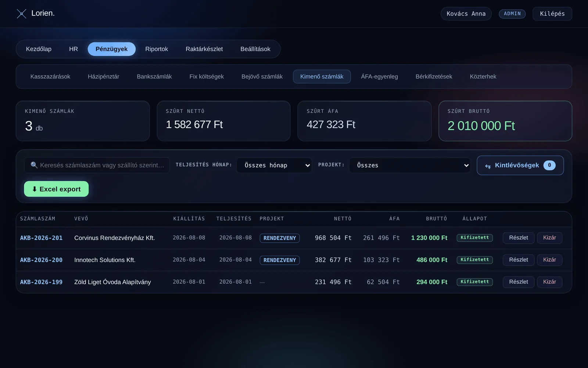
Task: Click the Számlaszám column header
Action: (x=37, y=219)
